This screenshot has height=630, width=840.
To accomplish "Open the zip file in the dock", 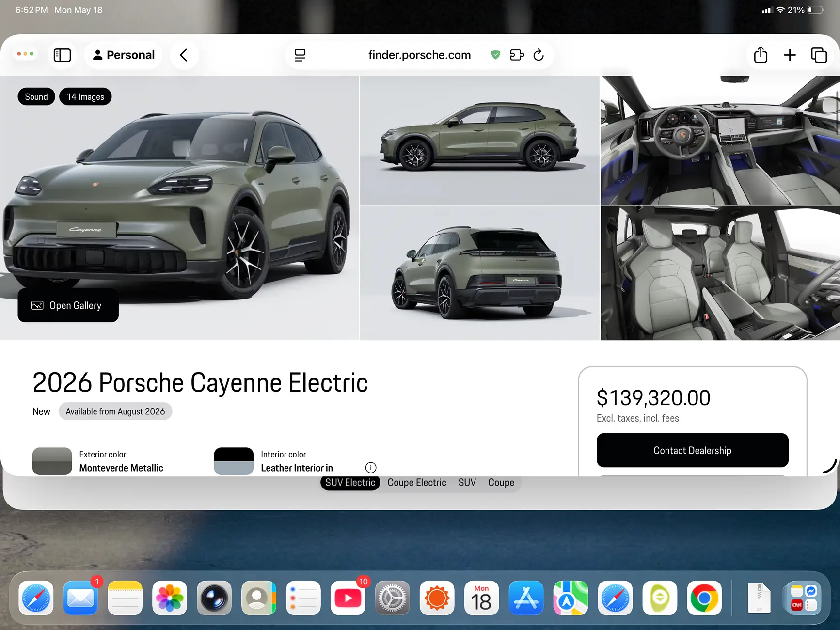I will tap(759, 598).
